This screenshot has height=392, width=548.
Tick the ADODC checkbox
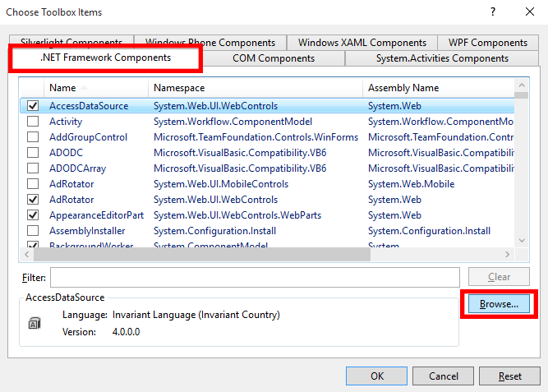click(33, 153)
